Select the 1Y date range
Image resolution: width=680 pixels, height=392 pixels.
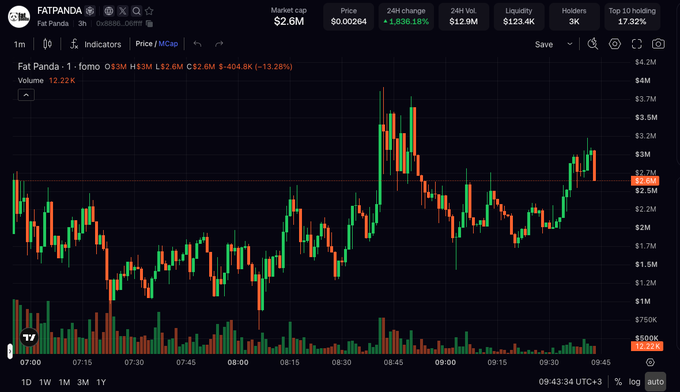pos(101,382)
